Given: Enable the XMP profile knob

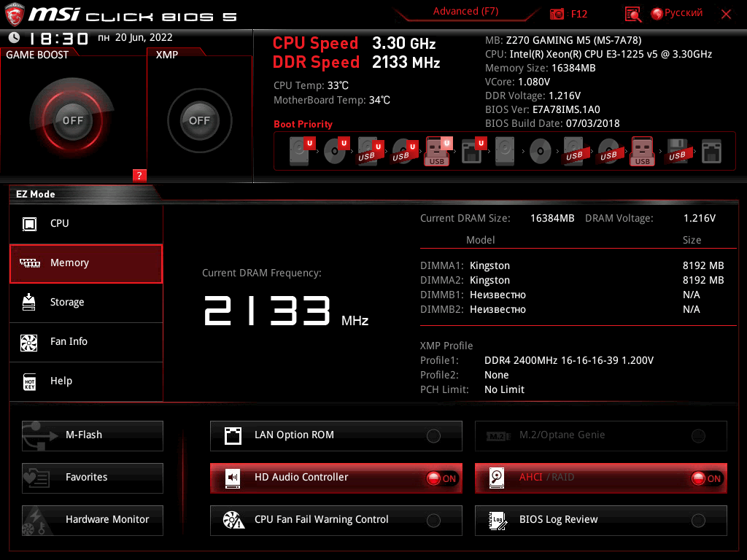Looking at the screenshot, I should coord(200,120).
